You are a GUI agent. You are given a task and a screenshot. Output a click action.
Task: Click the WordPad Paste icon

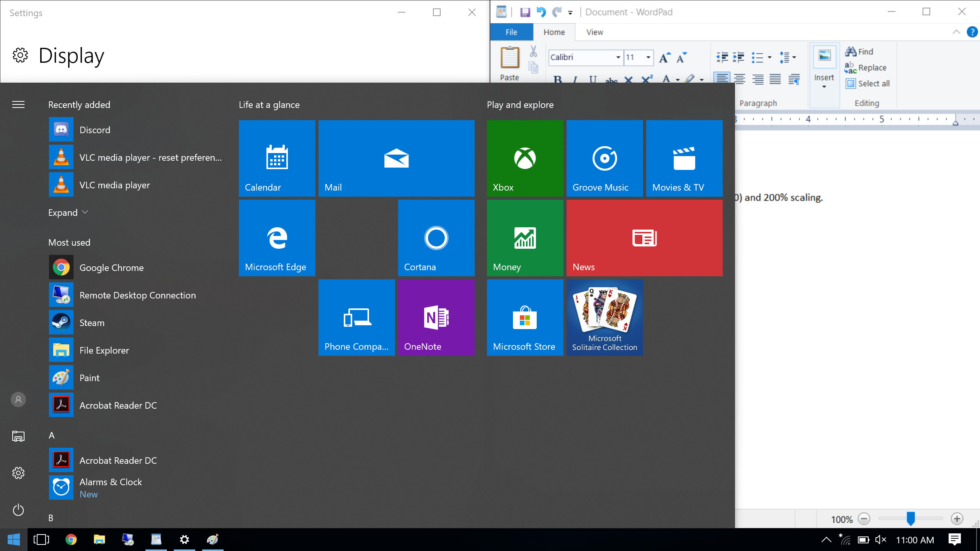510,57
